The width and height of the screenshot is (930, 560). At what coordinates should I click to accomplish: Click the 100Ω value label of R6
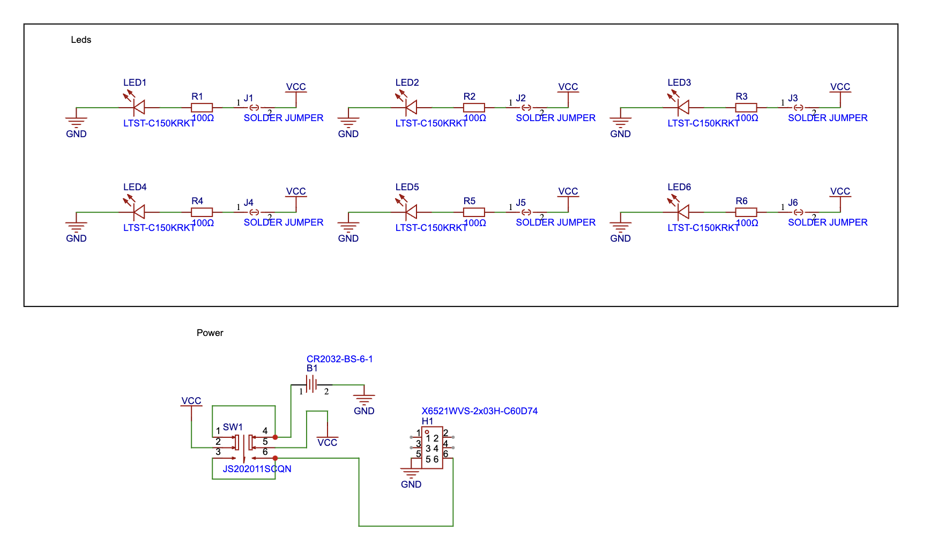(747, 223)
